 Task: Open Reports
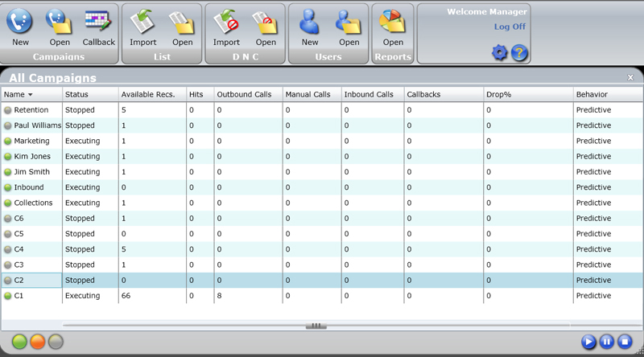point(393,27)
